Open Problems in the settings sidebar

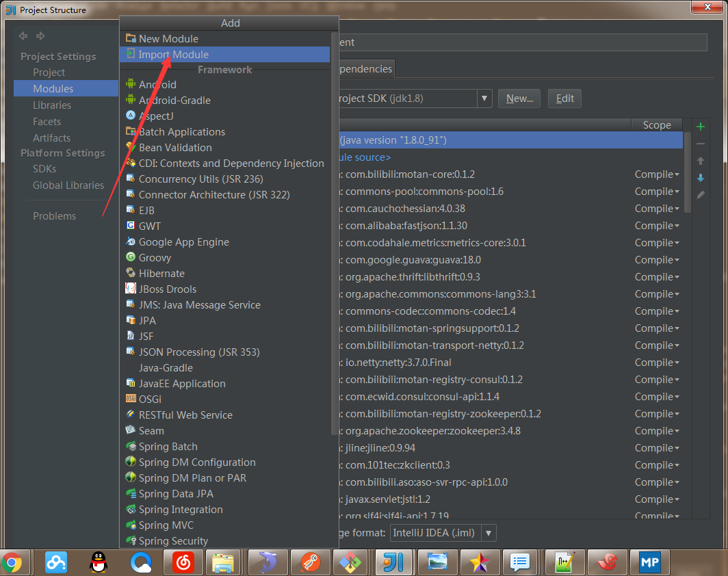coord(54,215)
